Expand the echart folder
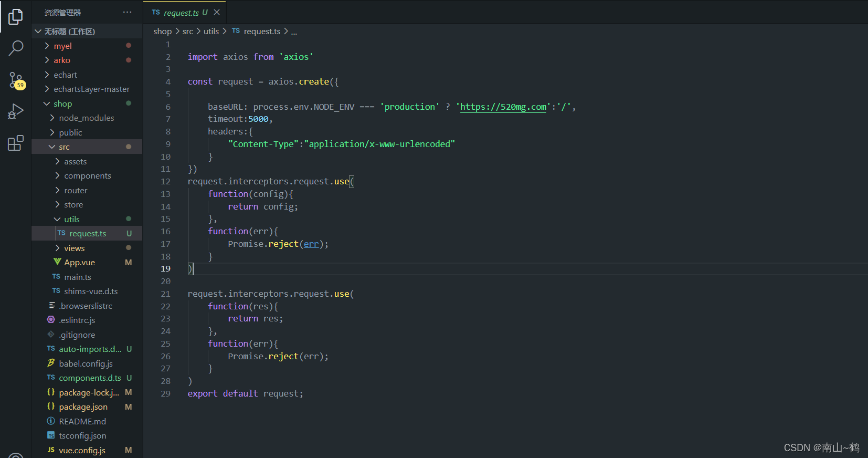The image size is (868, 458). [x=47, y=75]
